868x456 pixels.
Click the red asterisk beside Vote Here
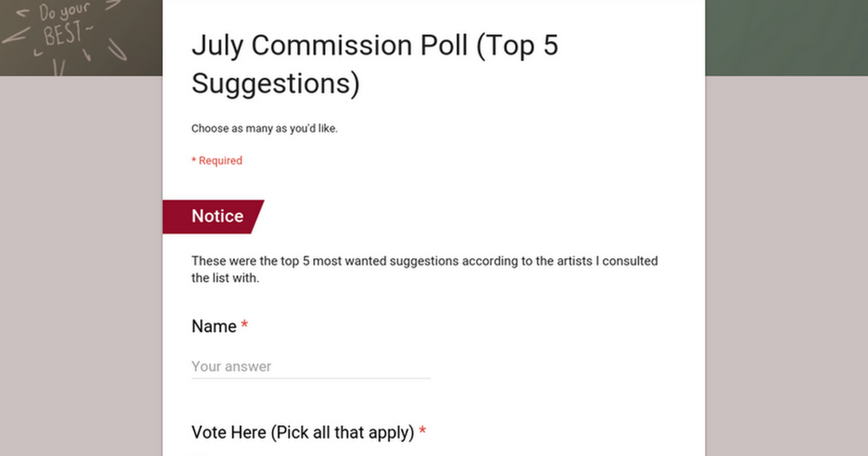tap(422, 432)
